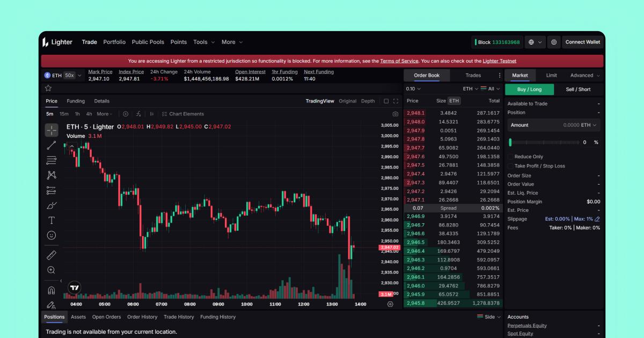The image size is (644, 338).
Task: Select the XABCD pattern tool
Action: pyautogui.click(x=52, y=175)
